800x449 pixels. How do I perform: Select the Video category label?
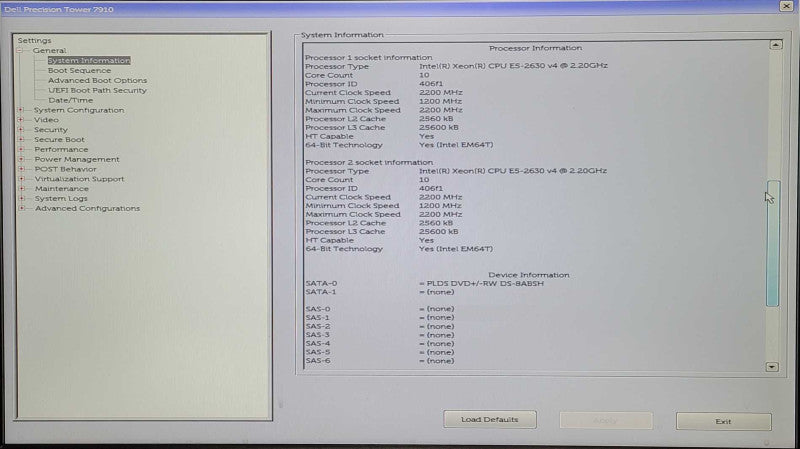pos(46,119)
